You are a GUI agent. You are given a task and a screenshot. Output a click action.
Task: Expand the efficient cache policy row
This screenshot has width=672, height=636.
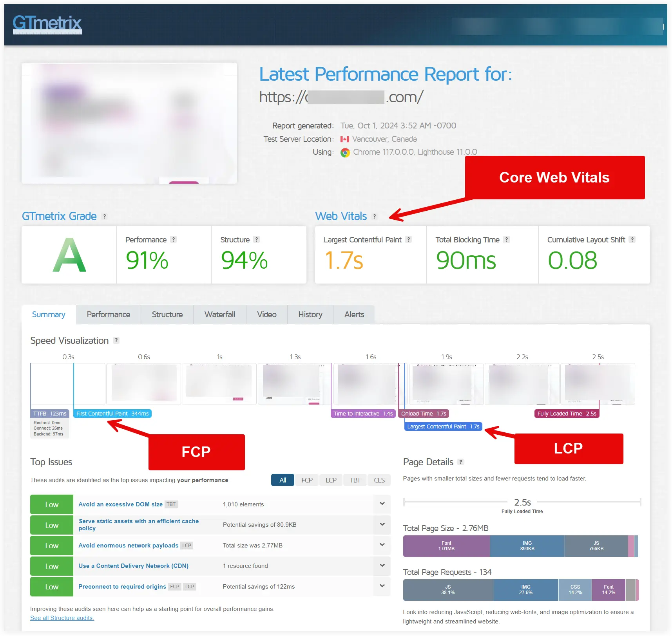[382, 524]
